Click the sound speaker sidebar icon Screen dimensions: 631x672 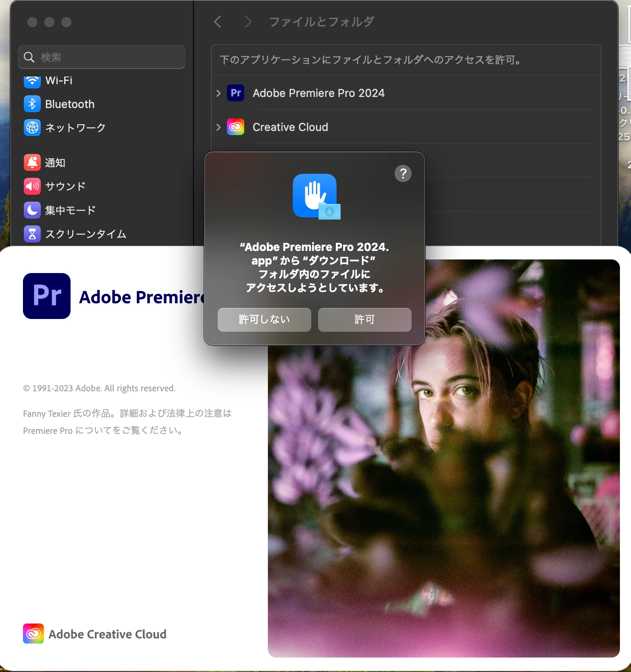tap(32, 186)
